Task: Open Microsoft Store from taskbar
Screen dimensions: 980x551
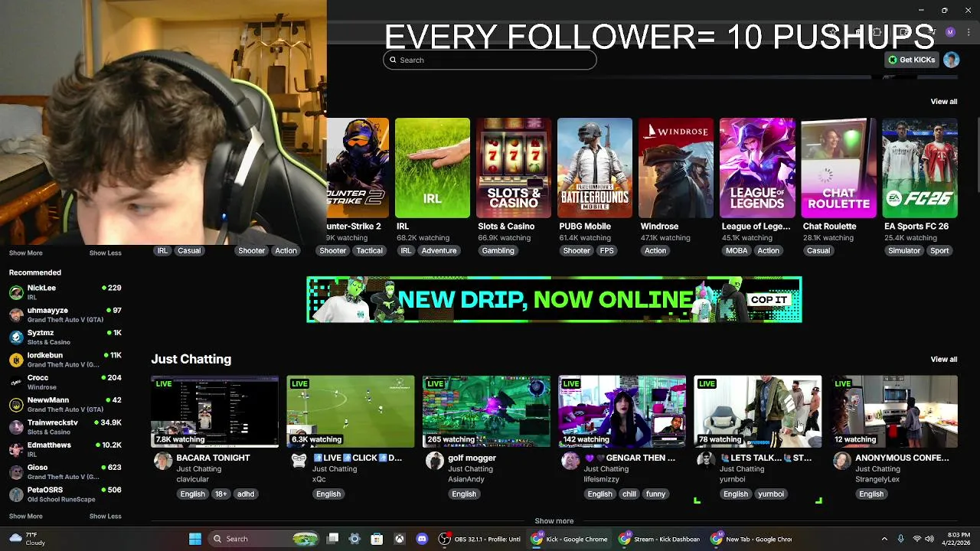Action: tap(377, 539)
